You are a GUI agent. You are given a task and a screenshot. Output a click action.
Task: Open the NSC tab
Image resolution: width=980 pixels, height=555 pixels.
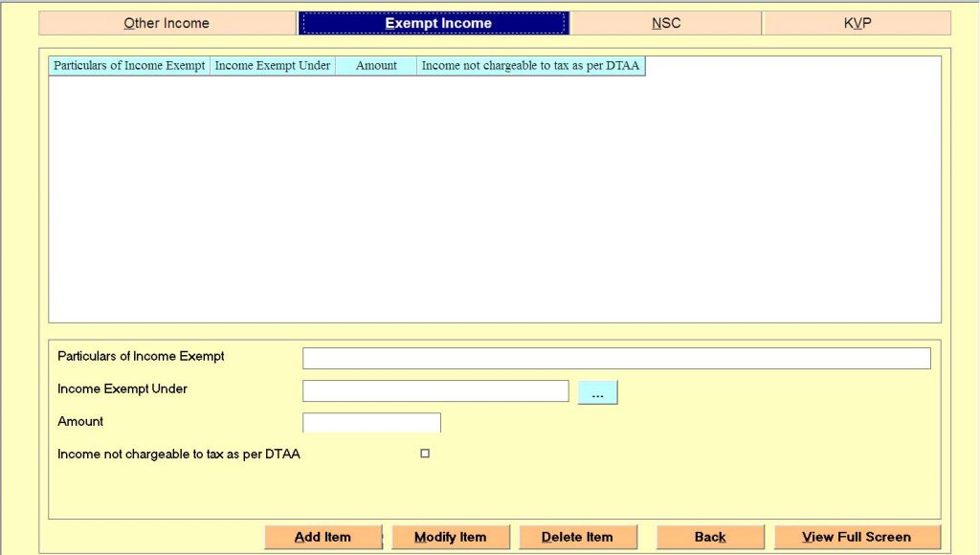pos(666,23)
